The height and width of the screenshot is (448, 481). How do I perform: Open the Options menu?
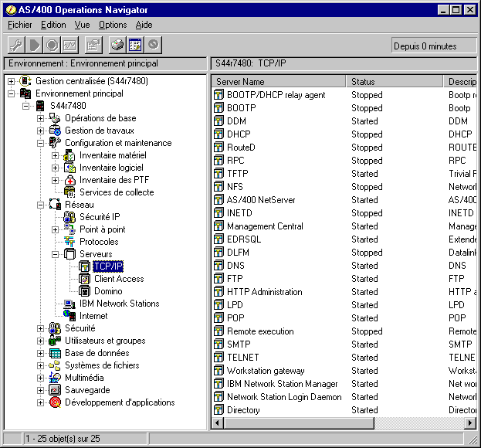[x=113, y=25]
